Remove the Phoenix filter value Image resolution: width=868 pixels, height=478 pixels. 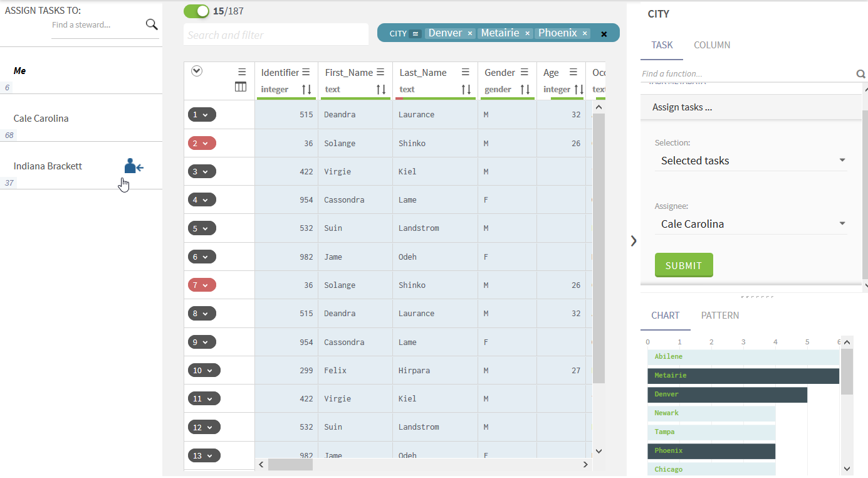click(585, 34)
